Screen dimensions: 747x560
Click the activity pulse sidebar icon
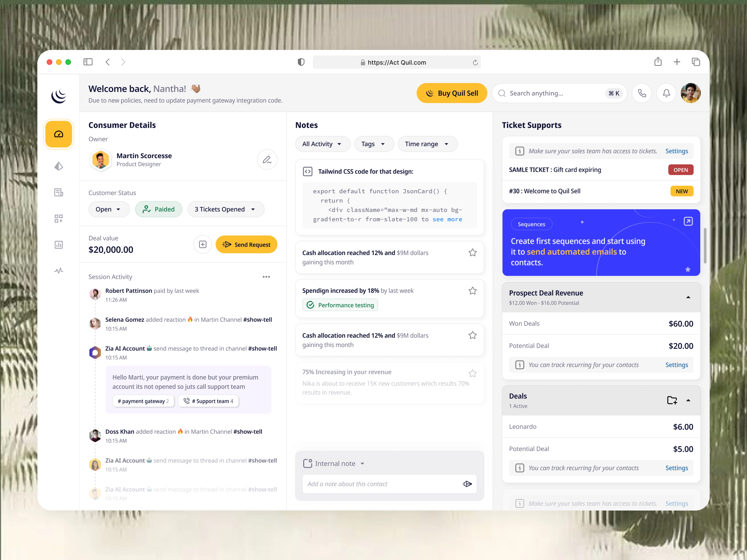tap(58, 271)
